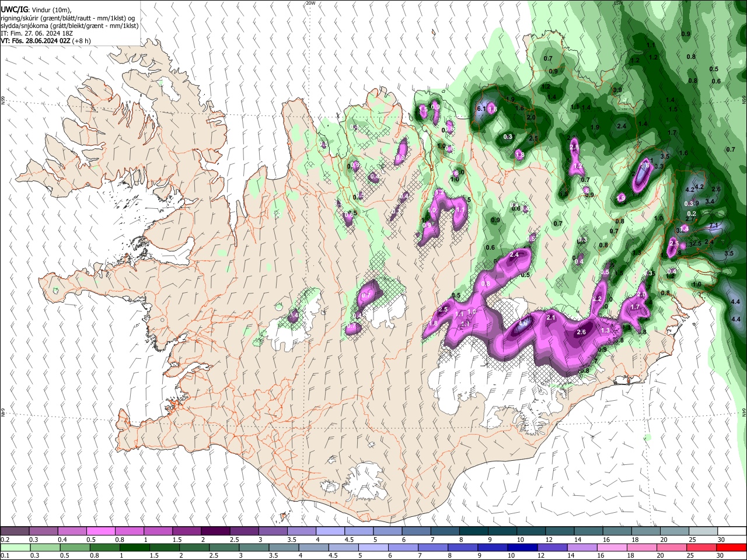Screen dimensions: 747x560
Task: Click the 6.1 precipitation value on the map
Action: click(x=481, y=109)
